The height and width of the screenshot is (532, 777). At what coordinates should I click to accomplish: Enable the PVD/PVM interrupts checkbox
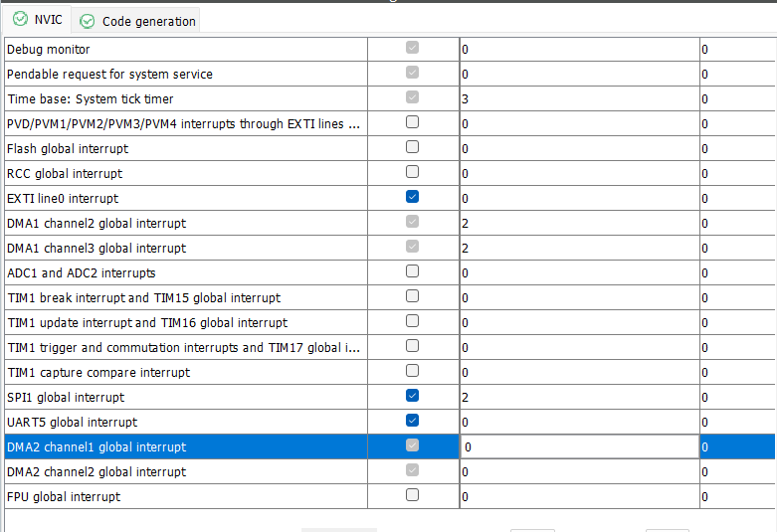(413, 122)
